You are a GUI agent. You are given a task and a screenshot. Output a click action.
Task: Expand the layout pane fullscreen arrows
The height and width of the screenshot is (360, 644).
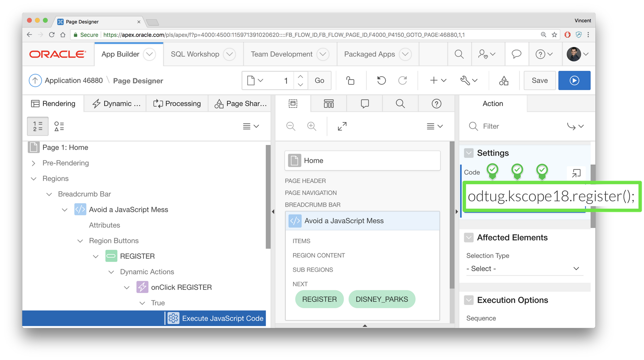(x=342, y=126)
